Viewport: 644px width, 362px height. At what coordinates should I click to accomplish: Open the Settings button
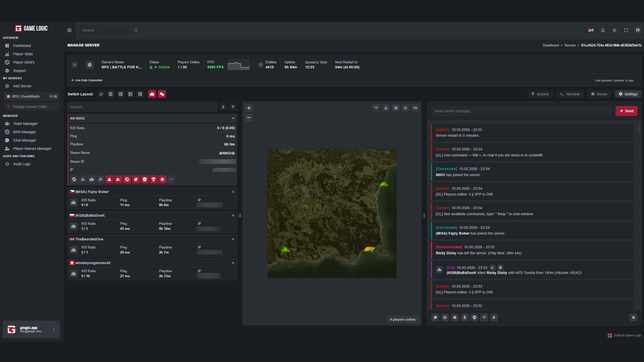click(x=628, y=94)
